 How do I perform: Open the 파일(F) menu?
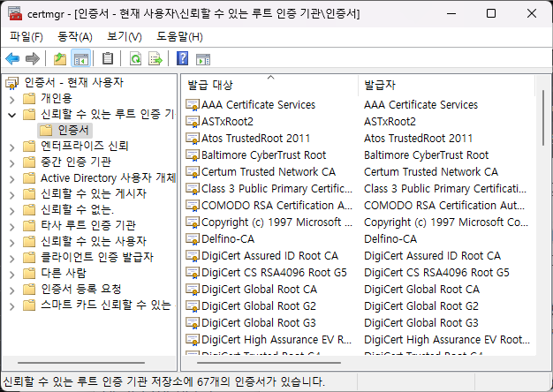[27, 37]
